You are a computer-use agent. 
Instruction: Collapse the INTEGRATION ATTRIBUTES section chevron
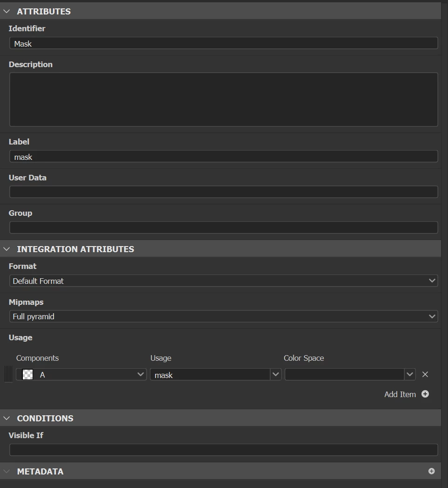click(7, 249)
